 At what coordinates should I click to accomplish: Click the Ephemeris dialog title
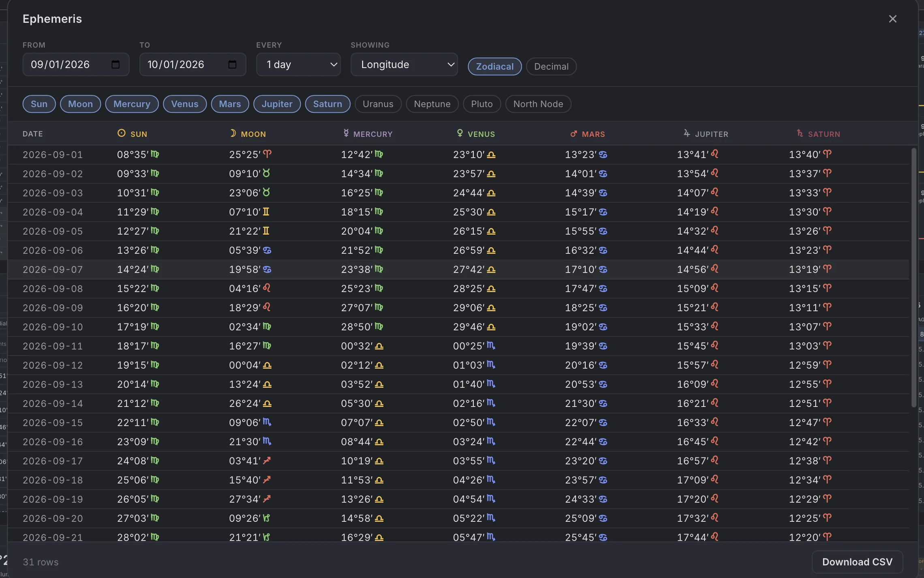52,19
